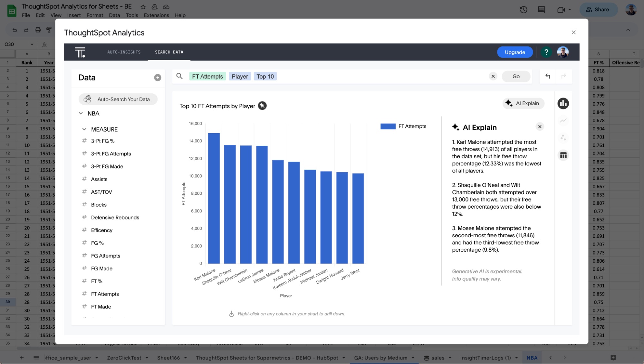Select the 3-Pt FG % measure
The height and width of the screenshot is (364, 644).
click(x=102, y=141)
